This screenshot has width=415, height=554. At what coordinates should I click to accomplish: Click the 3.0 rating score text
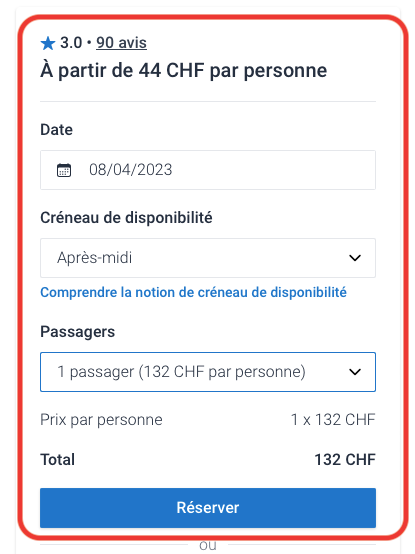(71, 43)
